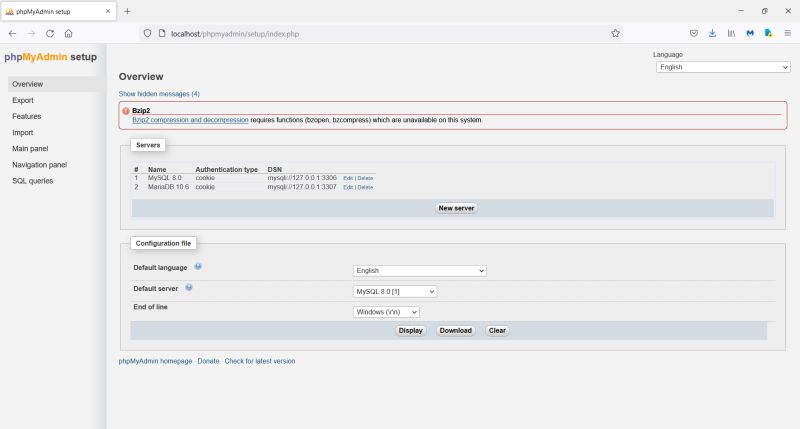Reload the page with the refresh icon
The height and width of the screenshot is (429, 800).
[50, 34]
